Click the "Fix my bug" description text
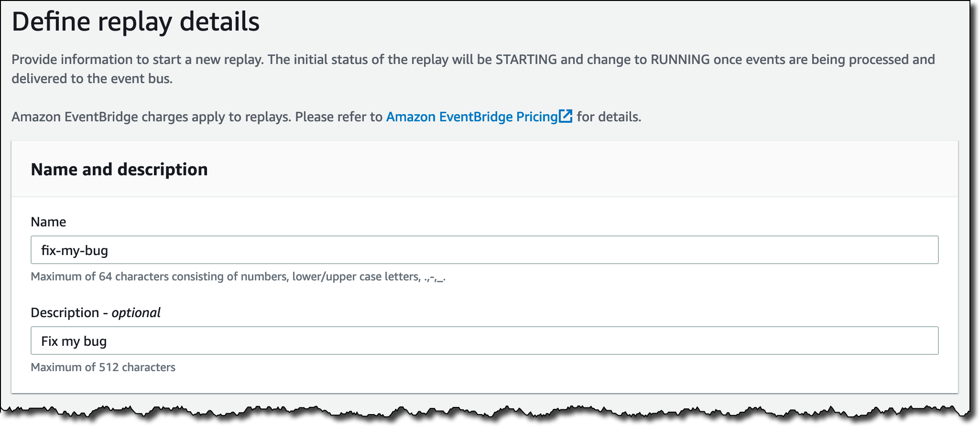Screen dimensions: 980x427 pos(74,341)
